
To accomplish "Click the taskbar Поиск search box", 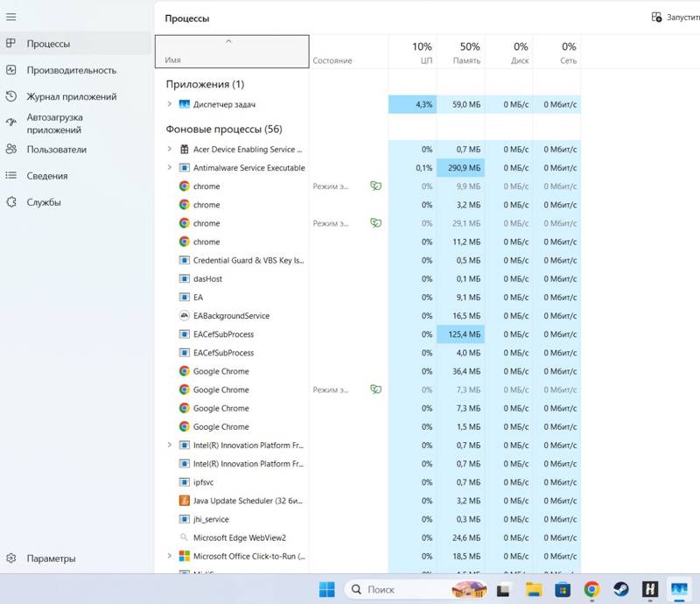I will [x=416, y=590].
